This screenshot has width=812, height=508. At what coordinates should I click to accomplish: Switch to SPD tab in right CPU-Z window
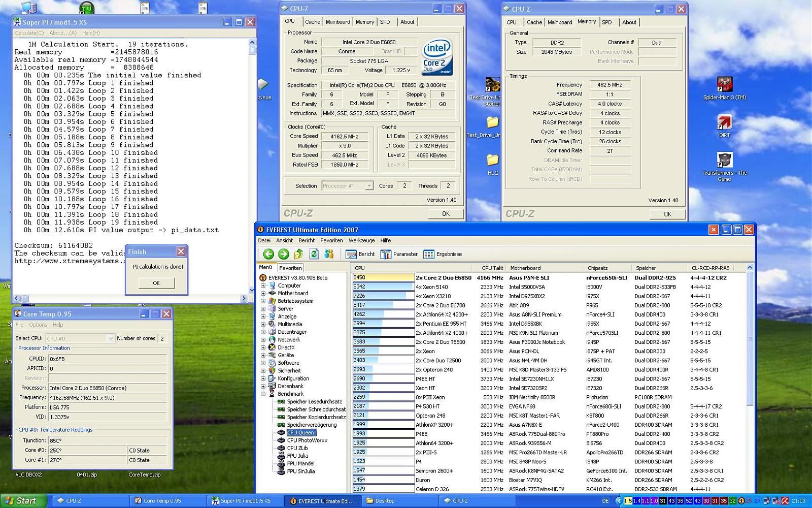point(606,22)
